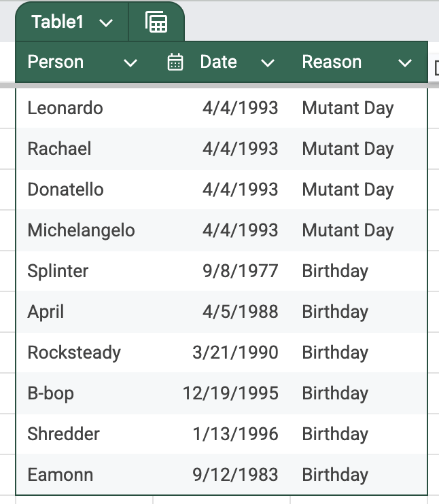The height and width of the screenshot is (504, 439).
Task: Select Eamonn's Birthday reason cell
Action: tap(335, 475)
